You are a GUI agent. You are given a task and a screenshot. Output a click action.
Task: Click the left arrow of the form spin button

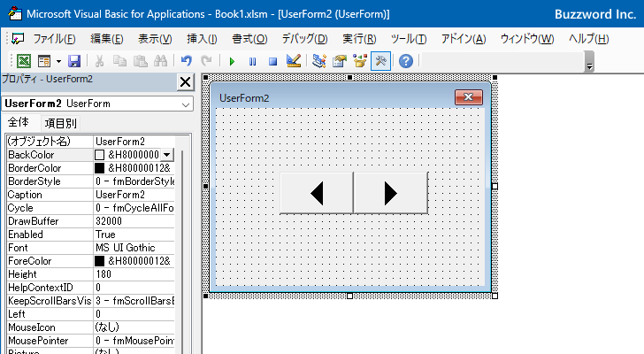(x=317, y=193)
